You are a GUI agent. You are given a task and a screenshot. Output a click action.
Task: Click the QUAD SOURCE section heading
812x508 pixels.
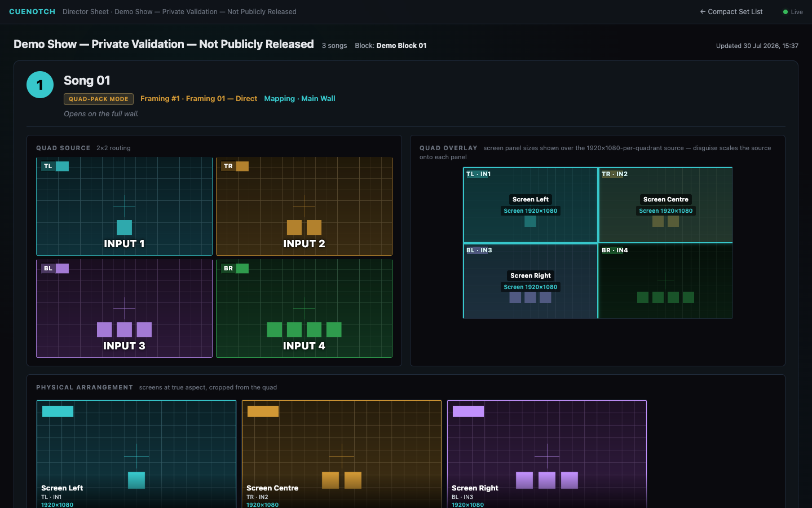(63, 148)
